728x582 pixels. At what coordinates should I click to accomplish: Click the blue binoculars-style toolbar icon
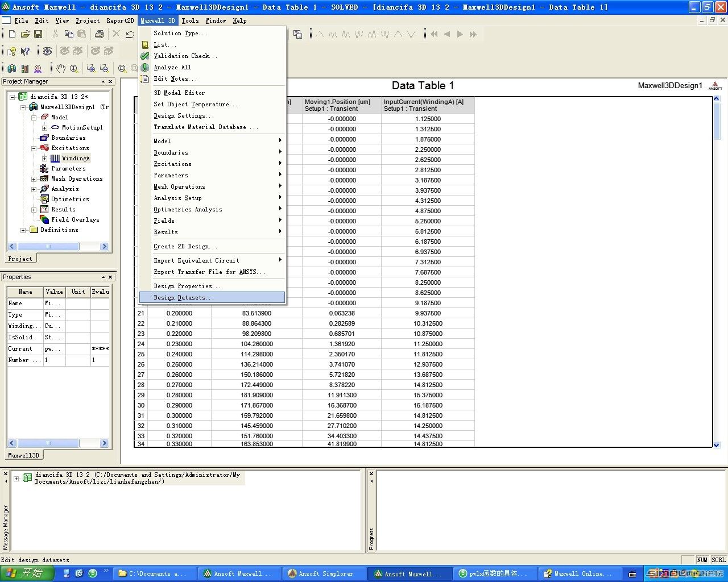12,68
